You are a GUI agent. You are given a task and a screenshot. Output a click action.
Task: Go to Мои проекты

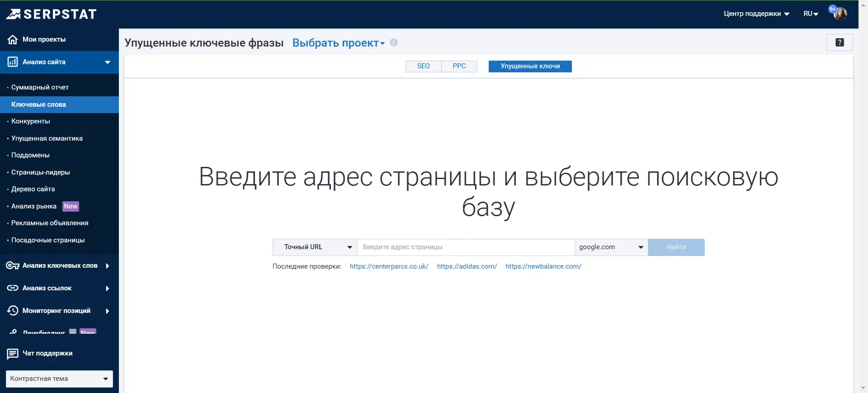click(x=44, y=39)
